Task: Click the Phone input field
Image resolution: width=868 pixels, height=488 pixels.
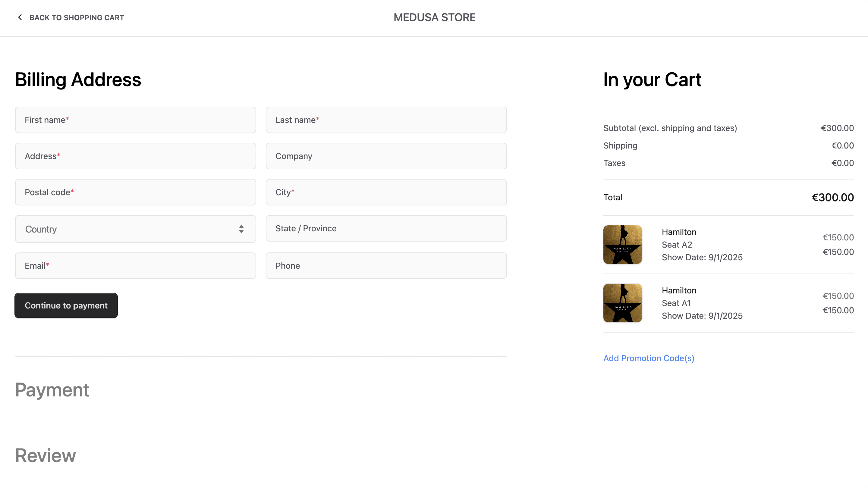Action: pyautogui.click(x=386, y=265)
